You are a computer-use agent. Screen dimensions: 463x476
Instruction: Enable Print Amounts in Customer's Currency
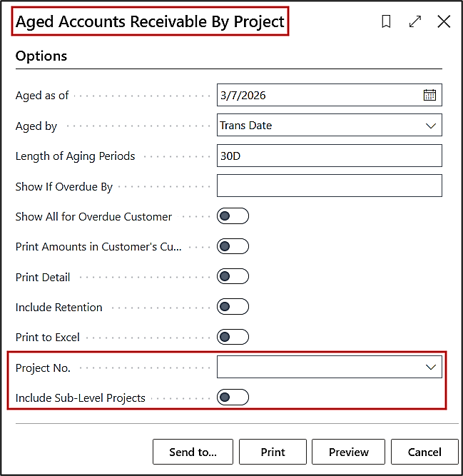[233, 246]
